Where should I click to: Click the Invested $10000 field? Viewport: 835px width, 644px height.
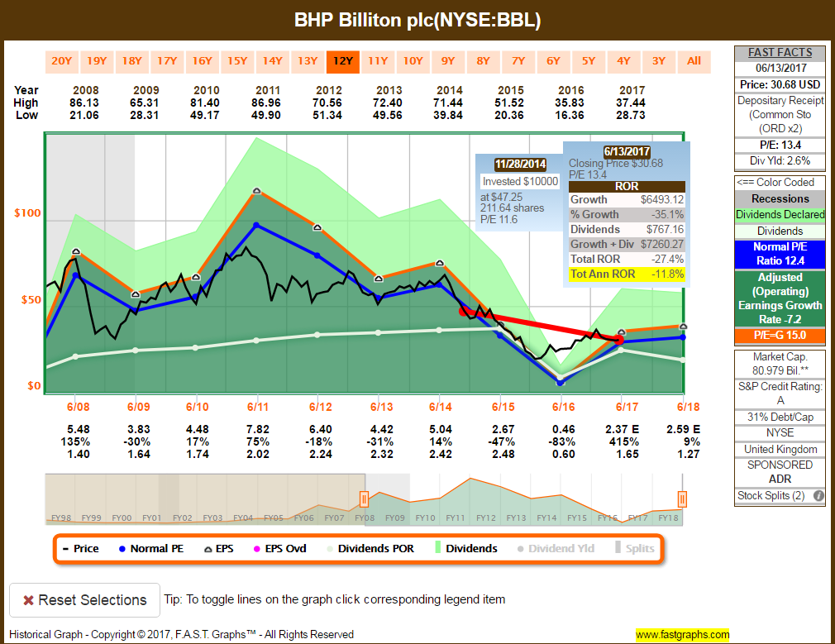point(520,182)
